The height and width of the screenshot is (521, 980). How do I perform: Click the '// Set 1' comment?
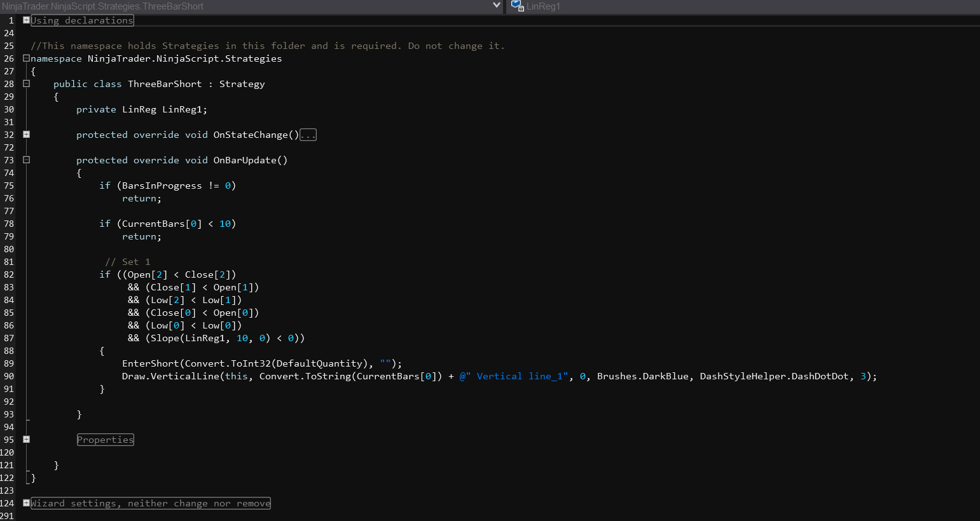point(128,262)
